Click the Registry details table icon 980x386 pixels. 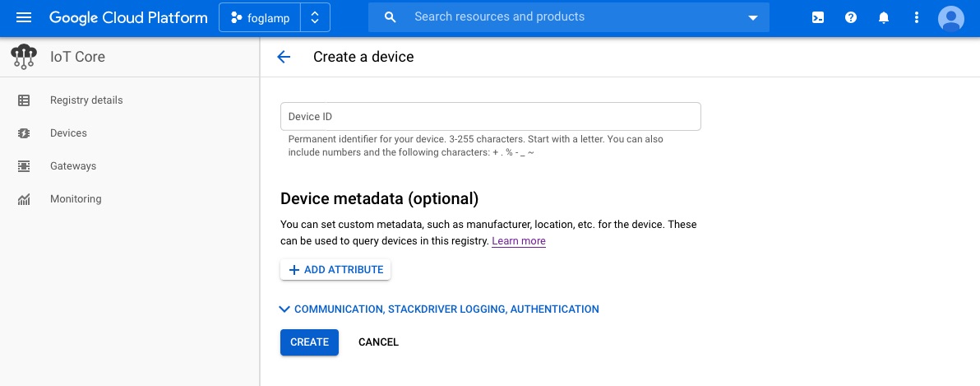coord(24,100)
